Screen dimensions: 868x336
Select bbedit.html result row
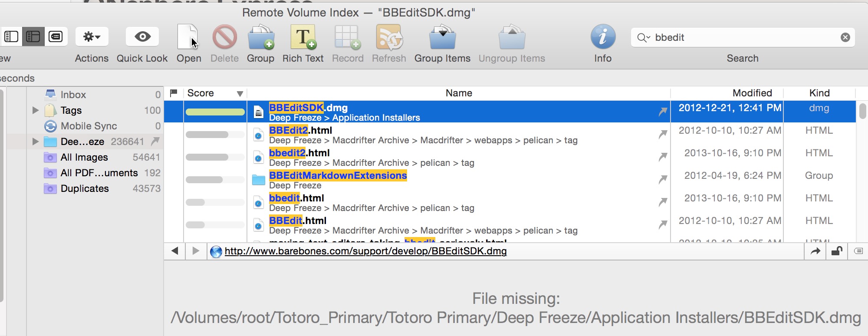510,202
